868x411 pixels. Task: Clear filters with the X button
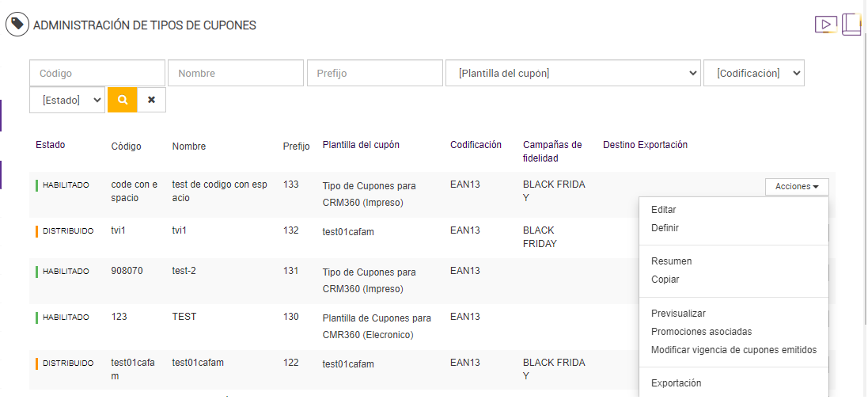tap(151, 100)
